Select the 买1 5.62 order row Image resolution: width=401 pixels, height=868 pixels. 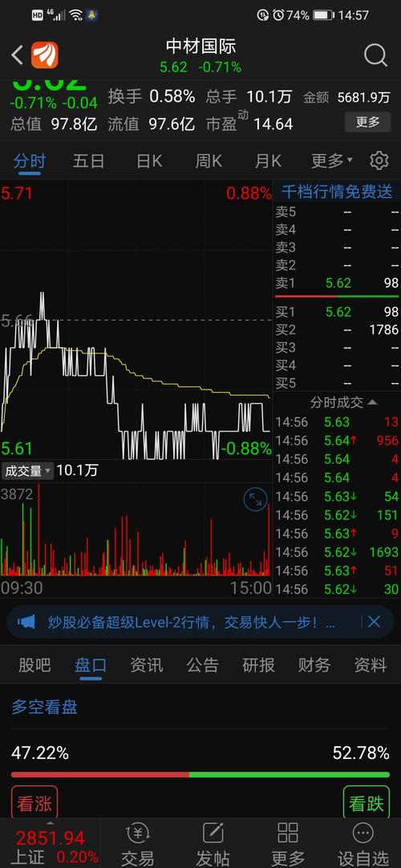pyautogui.click(x=337, y=312)
